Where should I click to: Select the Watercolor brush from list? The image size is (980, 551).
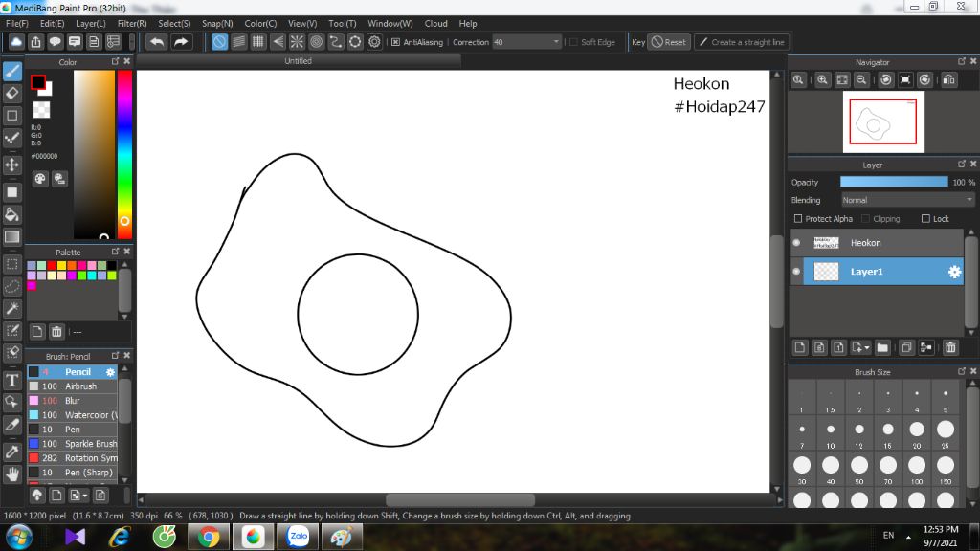91,415
